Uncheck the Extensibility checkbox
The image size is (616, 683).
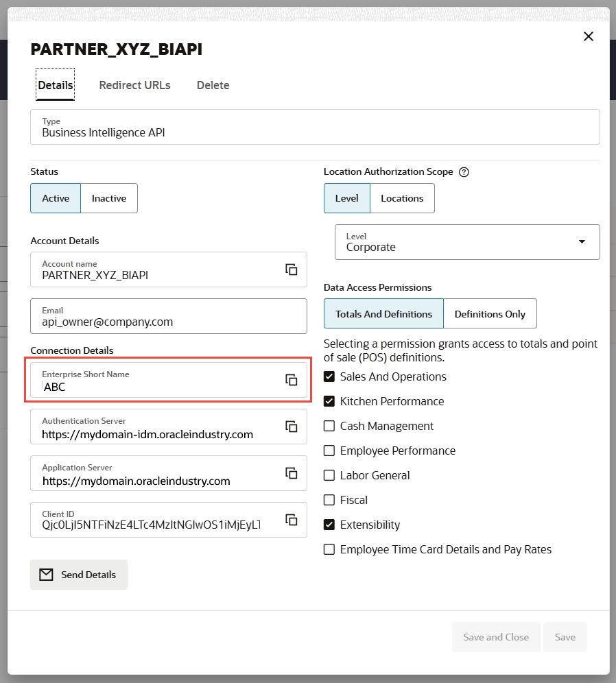click(x=329, y=525)
